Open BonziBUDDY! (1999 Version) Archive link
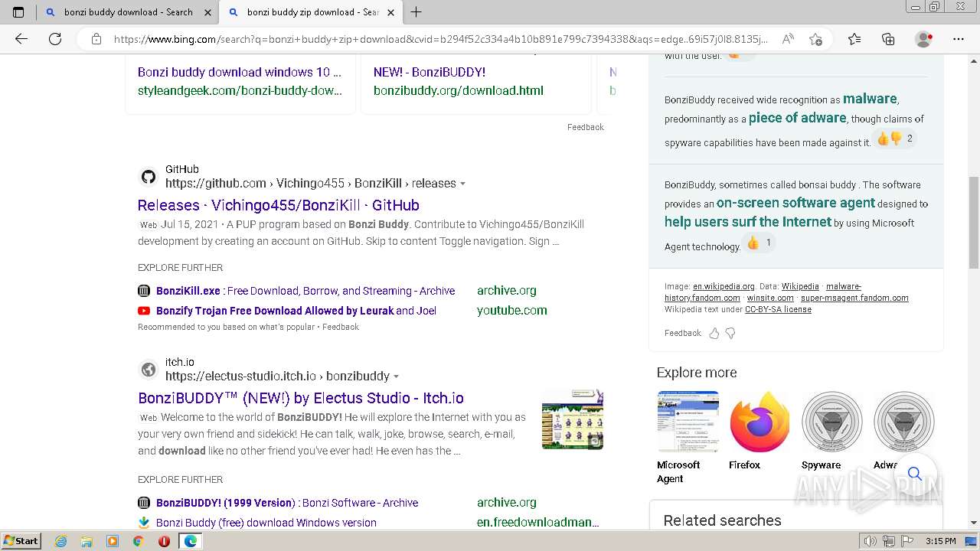The width and height of the screenshot is (980, 551). [287, 503]
